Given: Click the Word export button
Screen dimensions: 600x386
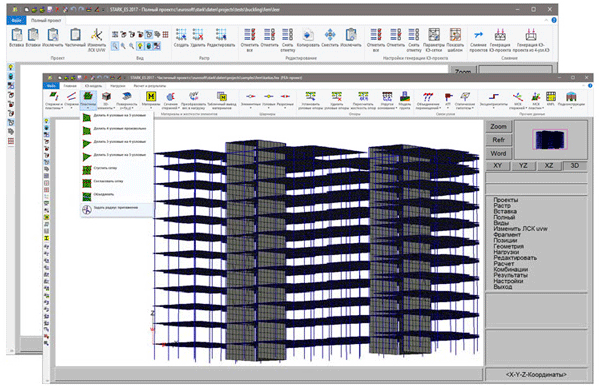Looking at the screenshot, I should (498, 153).
